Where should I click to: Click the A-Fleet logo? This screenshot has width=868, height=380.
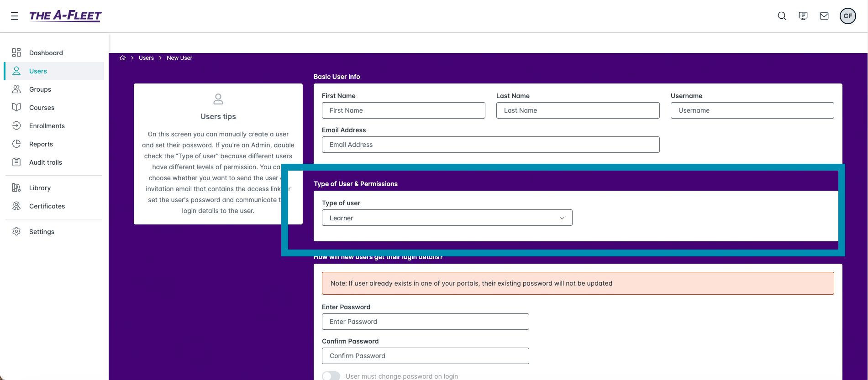pos(65,16)
